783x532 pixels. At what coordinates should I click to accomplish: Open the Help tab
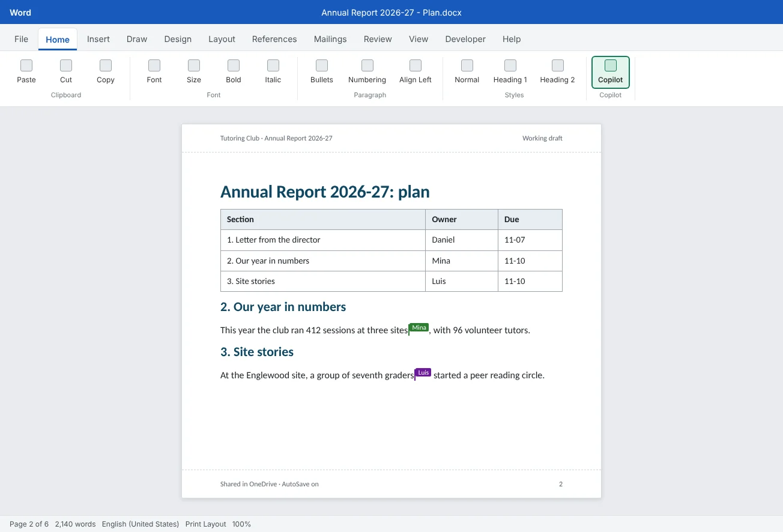tap(512, 39)
